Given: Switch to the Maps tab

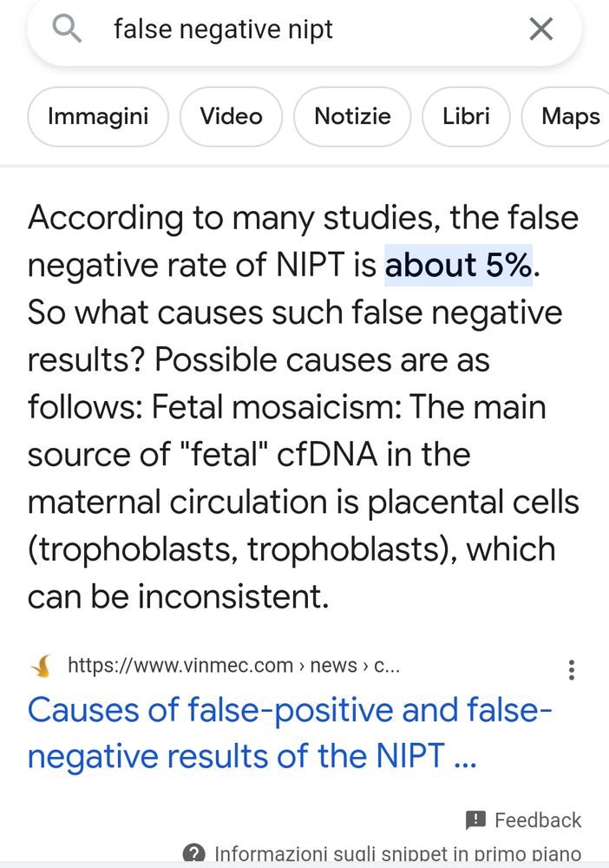Looking at the screenshot, I should (x=569, y=116).
